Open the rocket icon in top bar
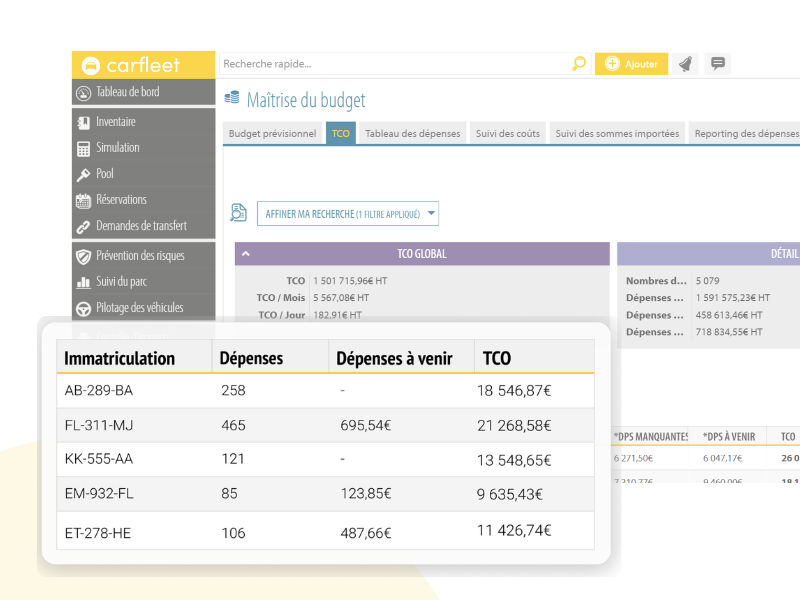This screenshot has height=600, width=800. (x=685, y=64)
